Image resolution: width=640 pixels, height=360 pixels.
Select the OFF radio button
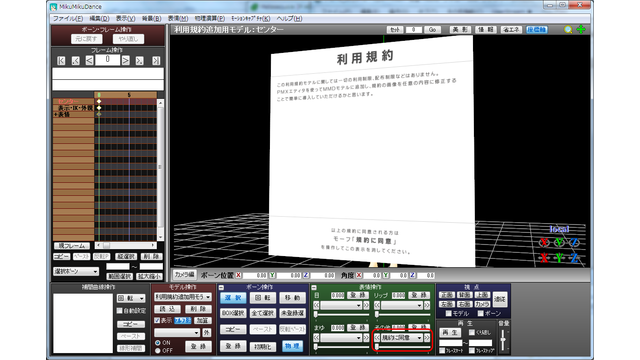(x=158, y=351)
